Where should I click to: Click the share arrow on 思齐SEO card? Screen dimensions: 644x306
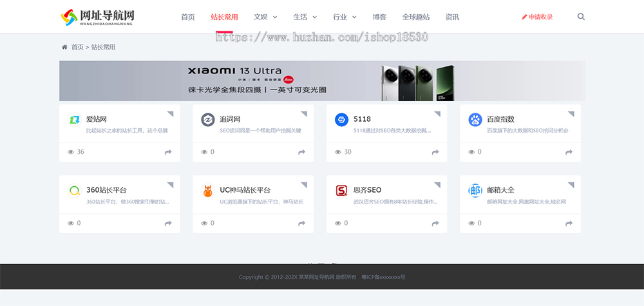pos(435,224)
